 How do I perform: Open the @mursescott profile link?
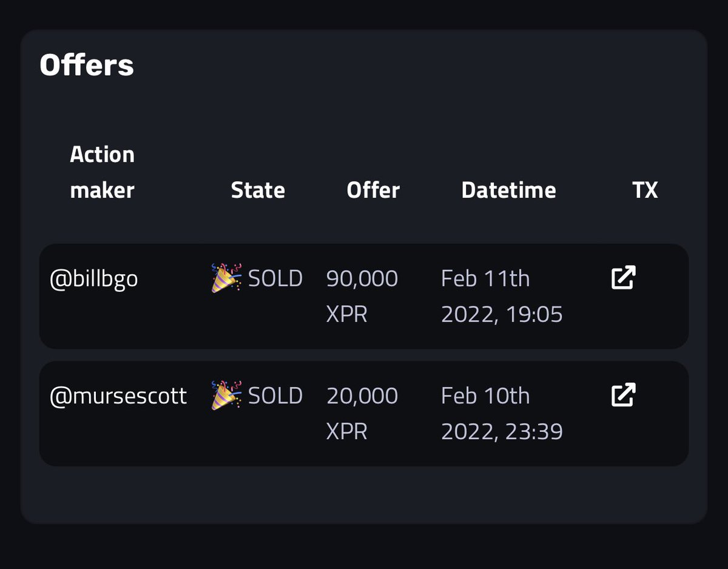click(118, 396)
